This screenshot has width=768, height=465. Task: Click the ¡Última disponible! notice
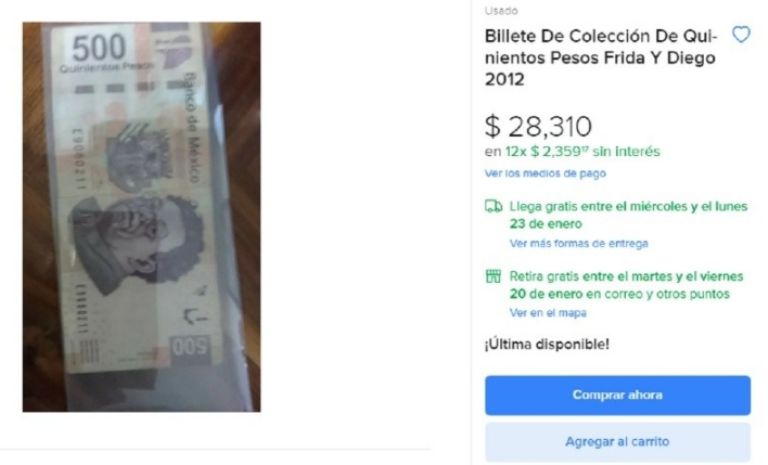547,344
